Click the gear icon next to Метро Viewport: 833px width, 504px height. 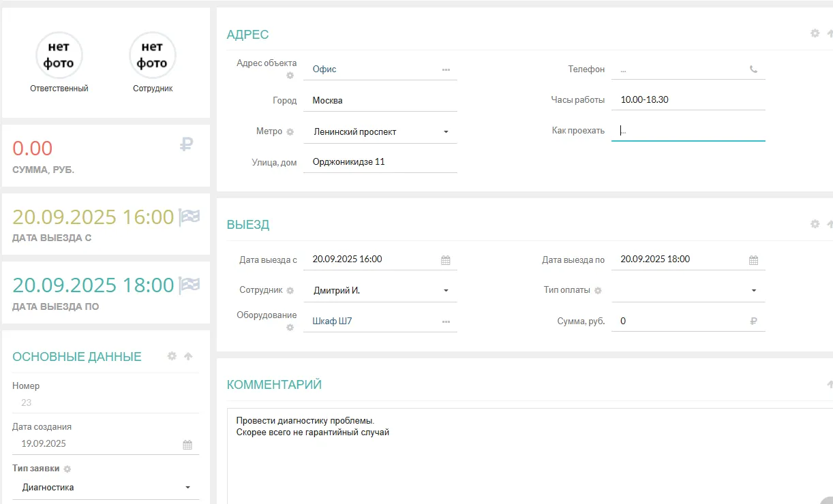point(290,132)
